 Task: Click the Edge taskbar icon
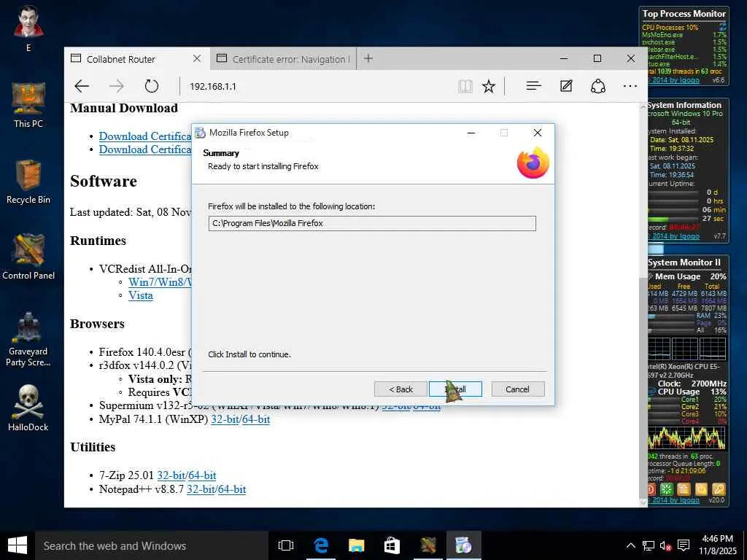pyautogui.click(x=321, y=545)
